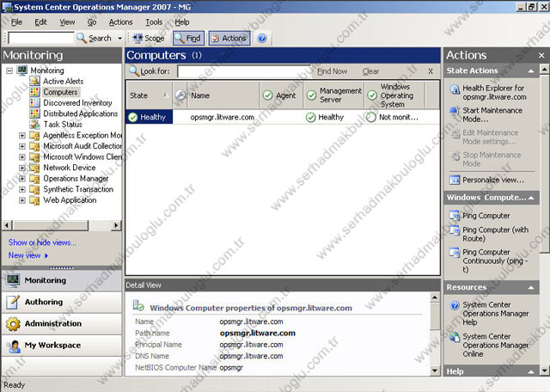Sort by the State column header
550x392 pixels.
click(149, 95)
